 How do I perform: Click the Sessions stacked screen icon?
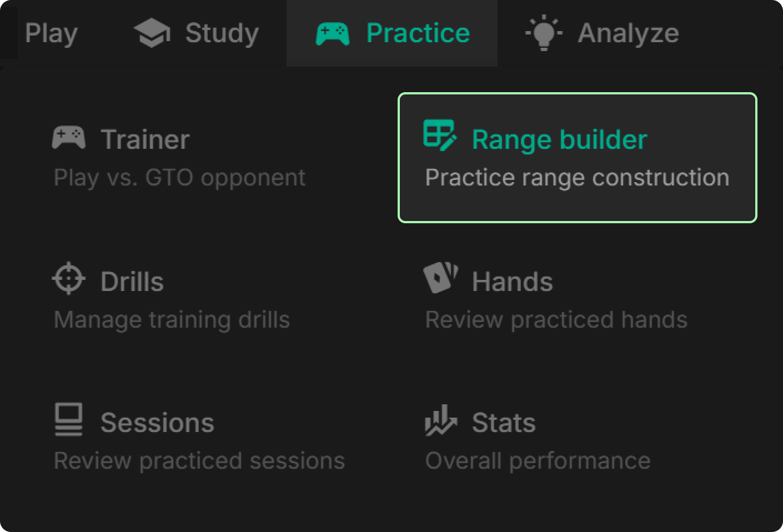pos(69,420)
